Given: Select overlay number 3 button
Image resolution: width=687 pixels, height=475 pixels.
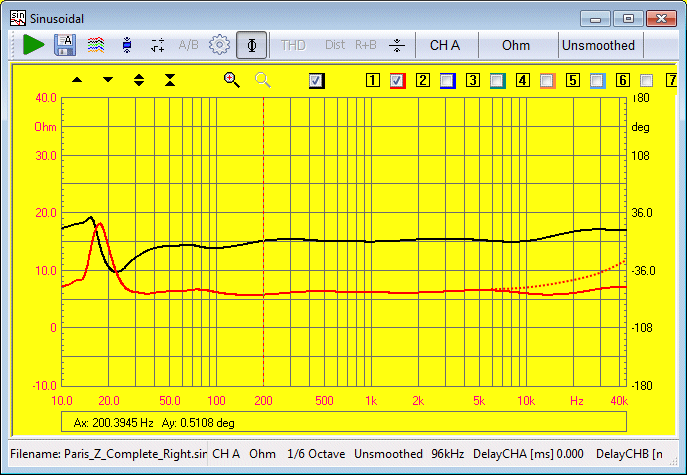Looking at the screenshot, I should pyautogui.click(x=472, y=80).
